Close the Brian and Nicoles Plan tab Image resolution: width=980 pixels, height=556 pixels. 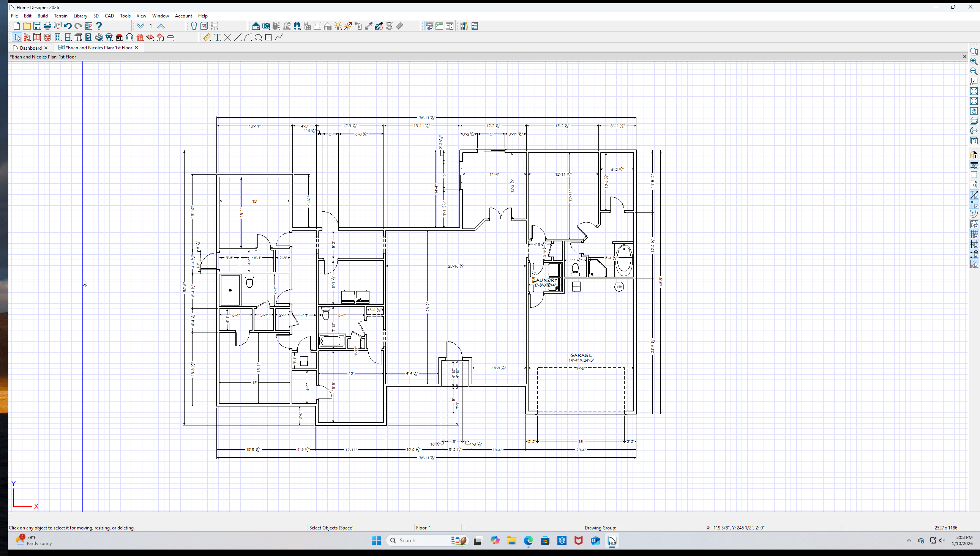click(136, 48)
